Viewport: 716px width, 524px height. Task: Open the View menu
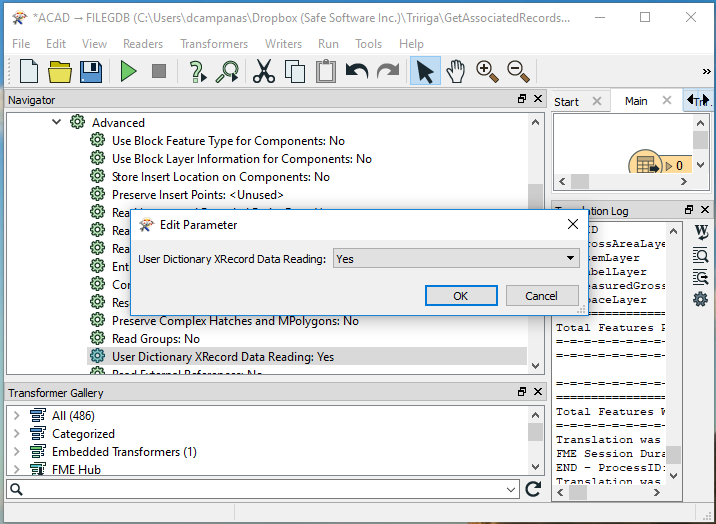[x=94, y=44]
